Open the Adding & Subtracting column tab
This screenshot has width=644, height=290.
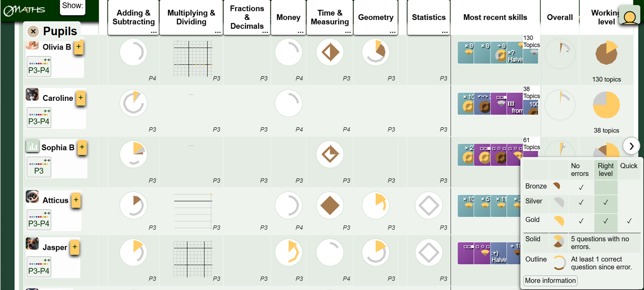click(133, 17)
